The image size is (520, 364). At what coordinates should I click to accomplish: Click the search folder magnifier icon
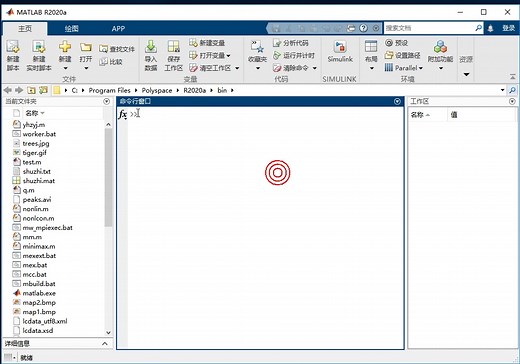(x=512, y=90)
